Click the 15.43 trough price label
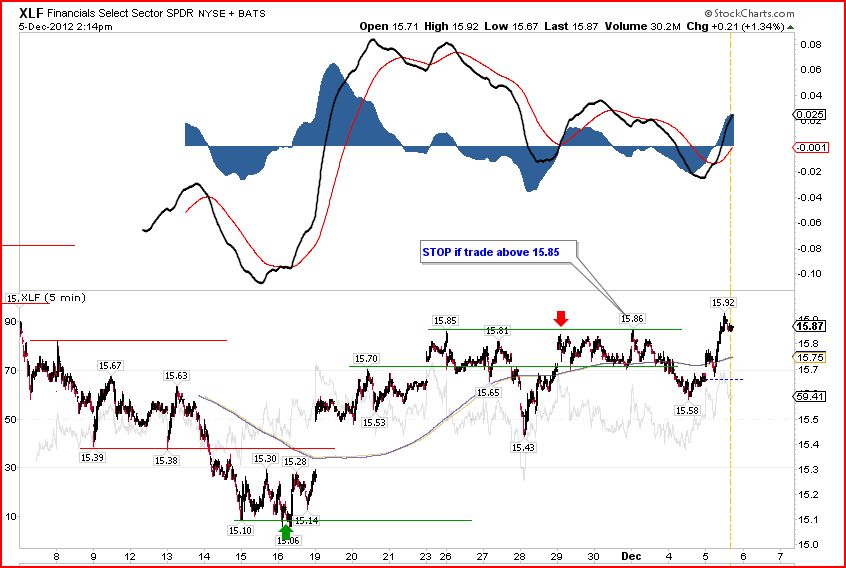 tap(523, 448)
